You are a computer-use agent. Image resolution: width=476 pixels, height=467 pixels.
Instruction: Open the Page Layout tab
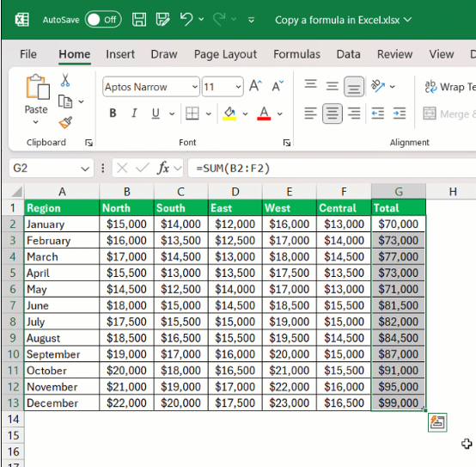(x=225, y=54)
